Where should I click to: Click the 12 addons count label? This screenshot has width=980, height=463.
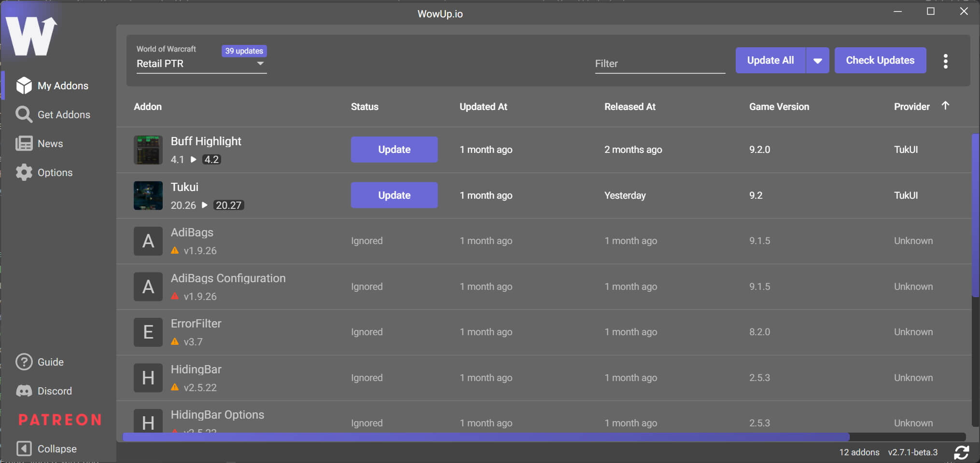(859, 452)
